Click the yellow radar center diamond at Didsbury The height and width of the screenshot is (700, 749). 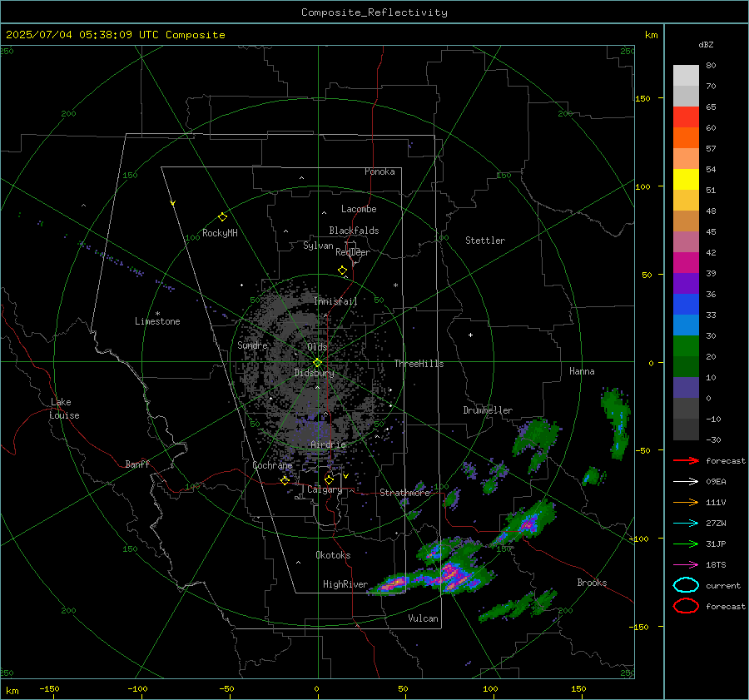pos(318,363)
